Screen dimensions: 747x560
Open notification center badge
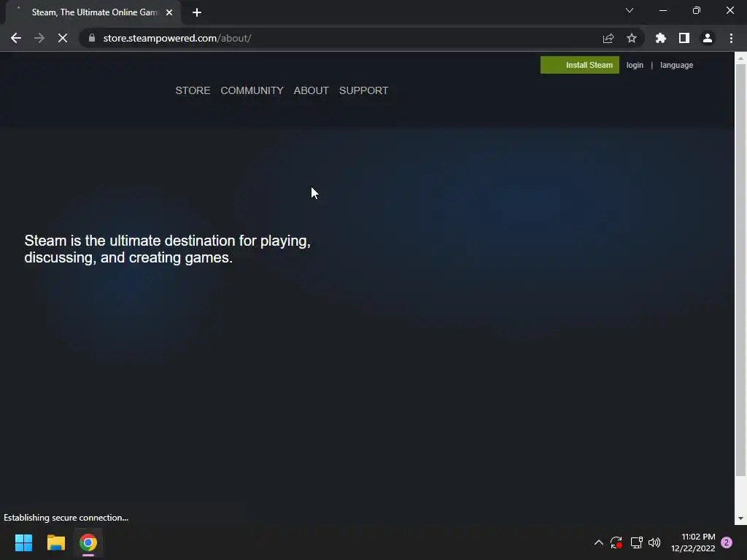click(x=727, y=542)
